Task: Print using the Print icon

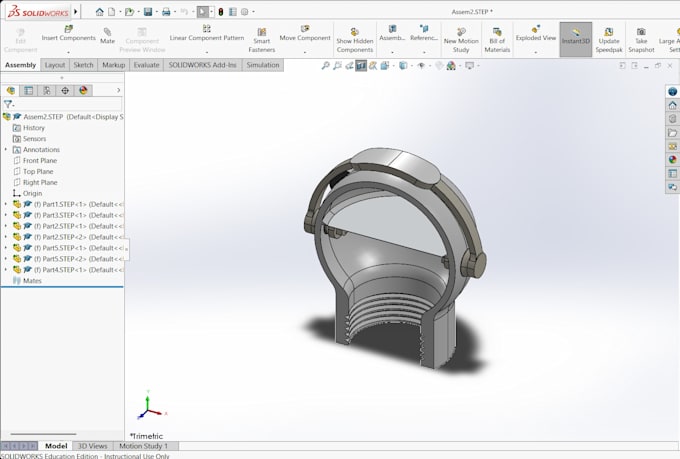Action: [x=166, y=12]
